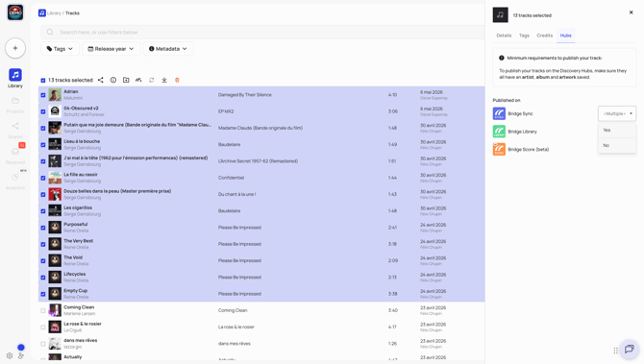Open the Projects sidebar section
The height and width of the screenshot is (364, 644).
[x=15, y=105]
